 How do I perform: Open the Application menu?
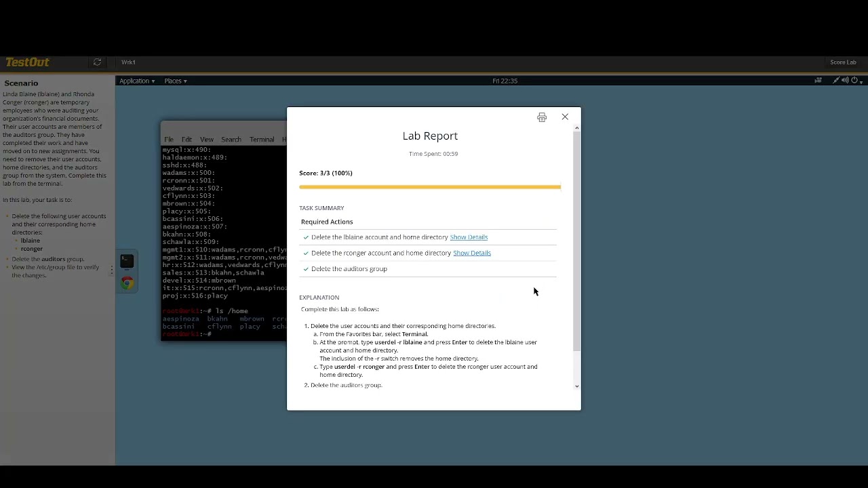click(137, 81)
